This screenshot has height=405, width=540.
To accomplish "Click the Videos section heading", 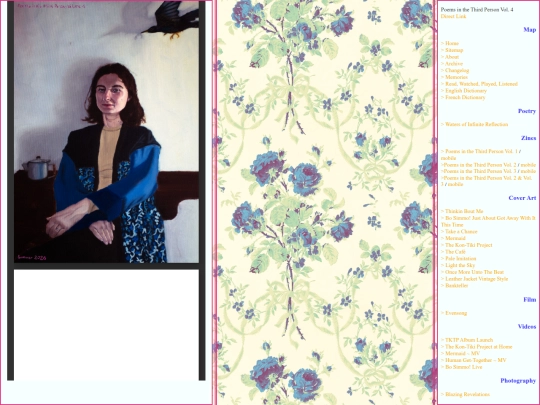I will click(527, 326).
